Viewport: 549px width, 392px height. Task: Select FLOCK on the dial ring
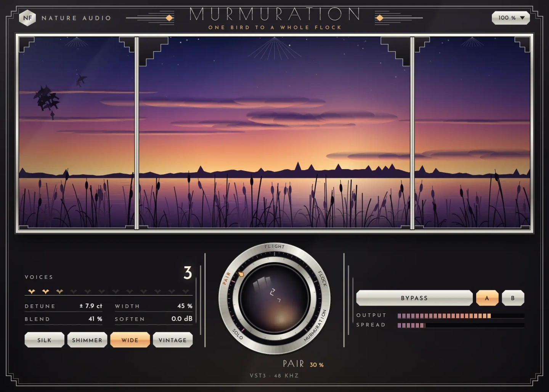[x=323, y=278]
